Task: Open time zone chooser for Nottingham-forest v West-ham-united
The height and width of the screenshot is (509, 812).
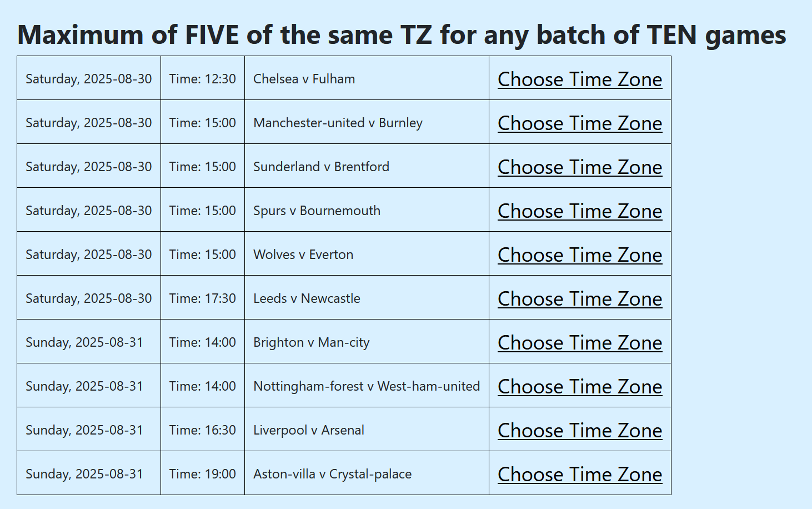Action: [x=579, y=386]
